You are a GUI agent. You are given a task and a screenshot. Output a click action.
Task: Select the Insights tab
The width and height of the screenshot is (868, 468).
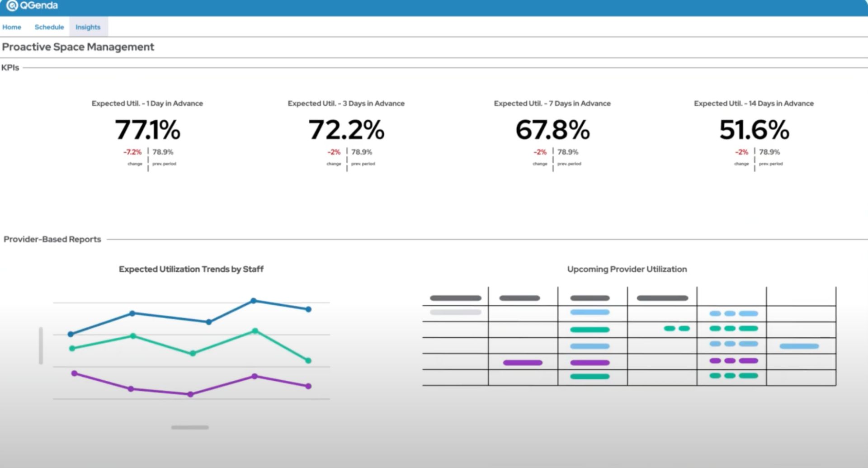88,27
